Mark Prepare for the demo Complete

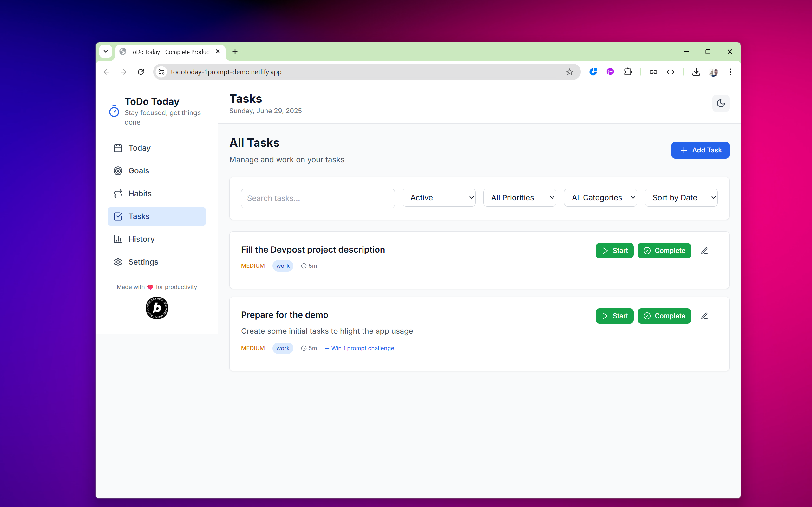(x=664, y=316)
